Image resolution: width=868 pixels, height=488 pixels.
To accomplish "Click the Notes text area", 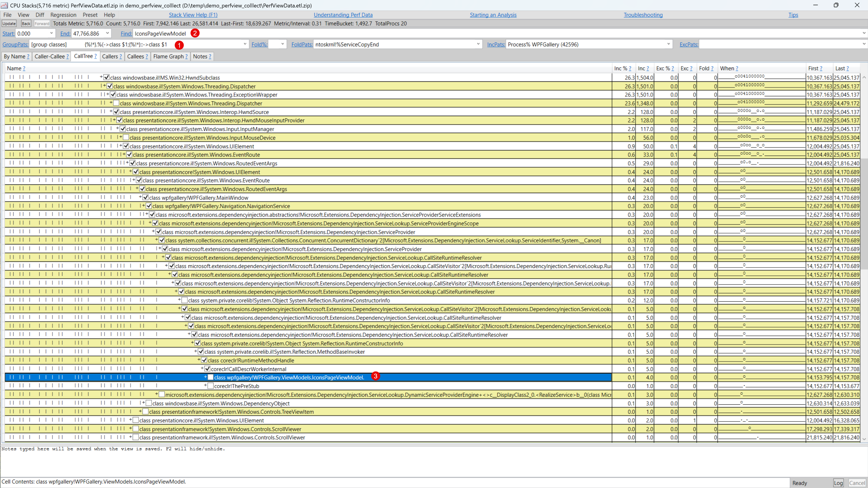I will 434,461.
